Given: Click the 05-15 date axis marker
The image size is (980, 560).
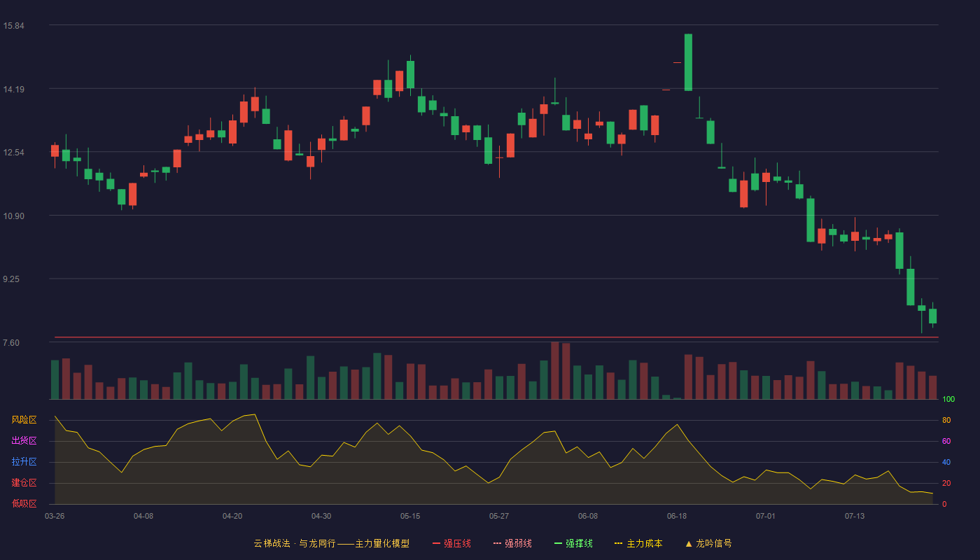Looking at the screenshot, I should pyautogui.click(x=410, y=516).
